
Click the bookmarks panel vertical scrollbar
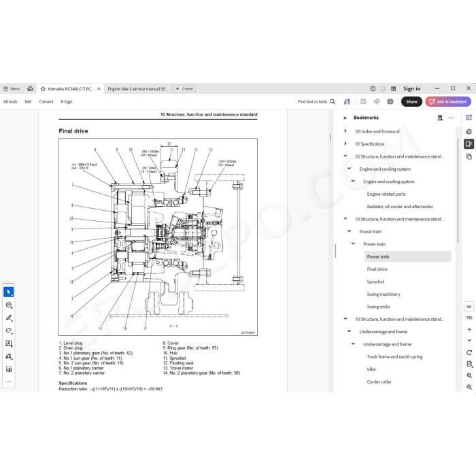pyautogui.click(x=458, y=190)
